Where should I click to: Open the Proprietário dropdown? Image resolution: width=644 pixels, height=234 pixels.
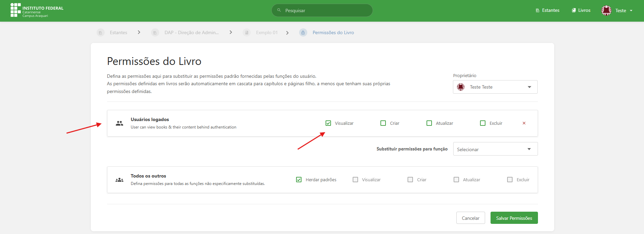(495, 87)
